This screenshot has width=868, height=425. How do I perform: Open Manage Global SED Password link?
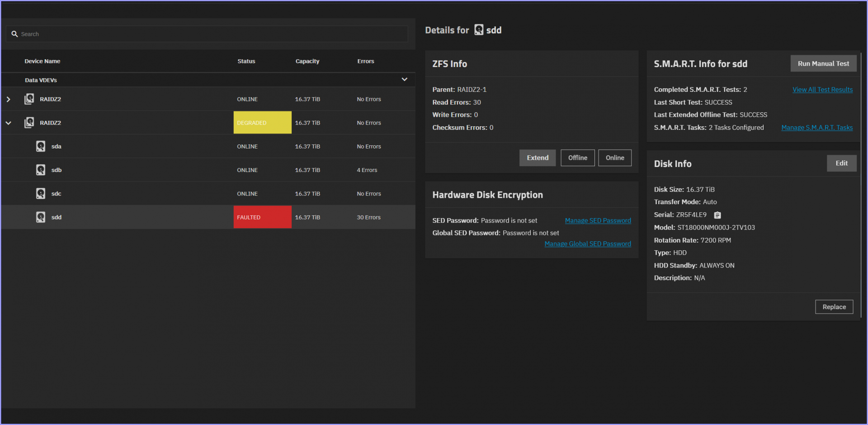[588, 244]
